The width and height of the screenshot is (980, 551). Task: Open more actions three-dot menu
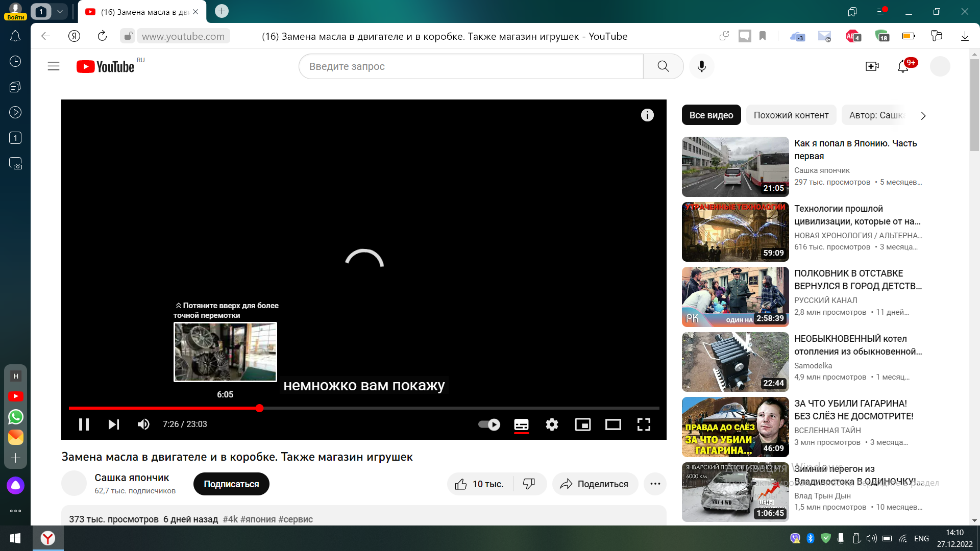click(655, 484)
